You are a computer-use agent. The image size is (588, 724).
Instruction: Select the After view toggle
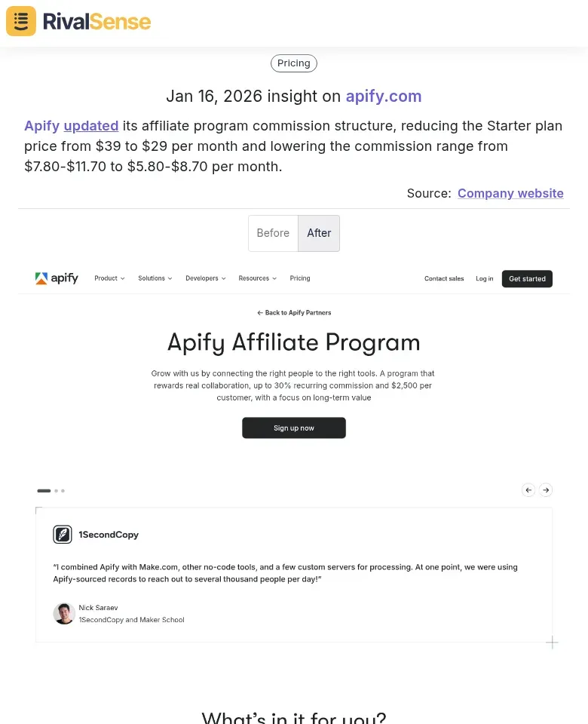click(x=318, y=233)
